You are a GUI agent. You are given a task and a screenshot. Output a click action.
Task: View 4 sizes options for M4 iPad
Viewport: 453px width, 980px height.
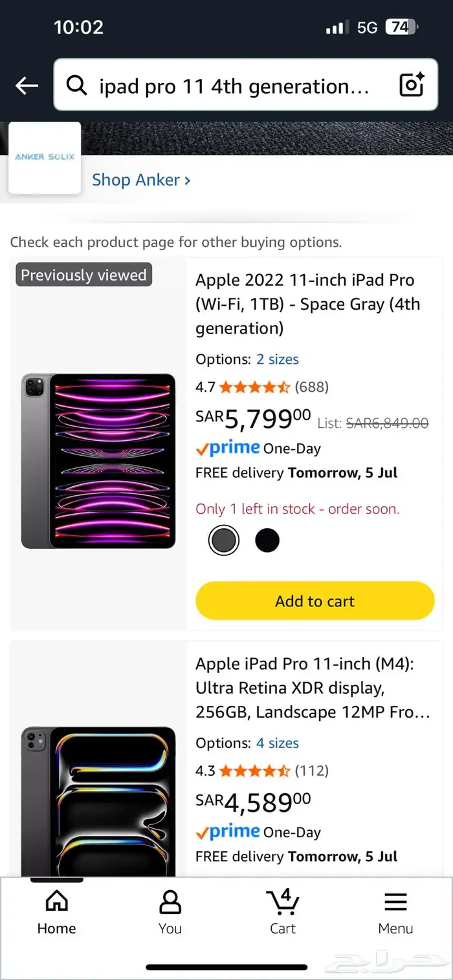click(x=278, y=743)
